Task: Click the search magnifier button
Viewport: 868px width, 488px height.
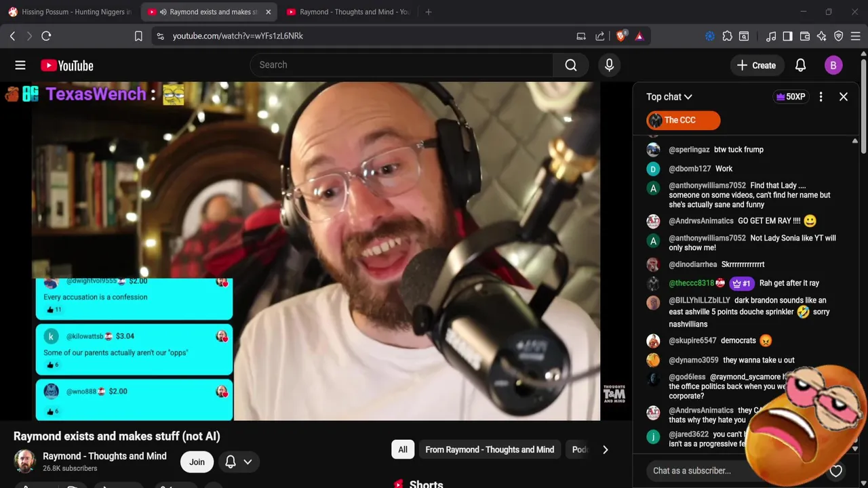Action: pyautogui.click(x=571, y=65)
